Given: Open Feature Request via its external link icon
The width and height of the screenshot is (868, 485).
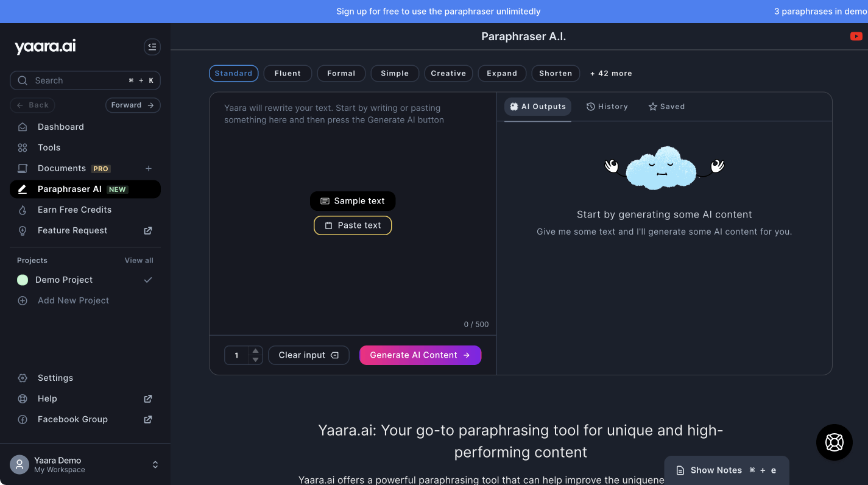Looking at the screenshot, I should click(x=147, y=230).
